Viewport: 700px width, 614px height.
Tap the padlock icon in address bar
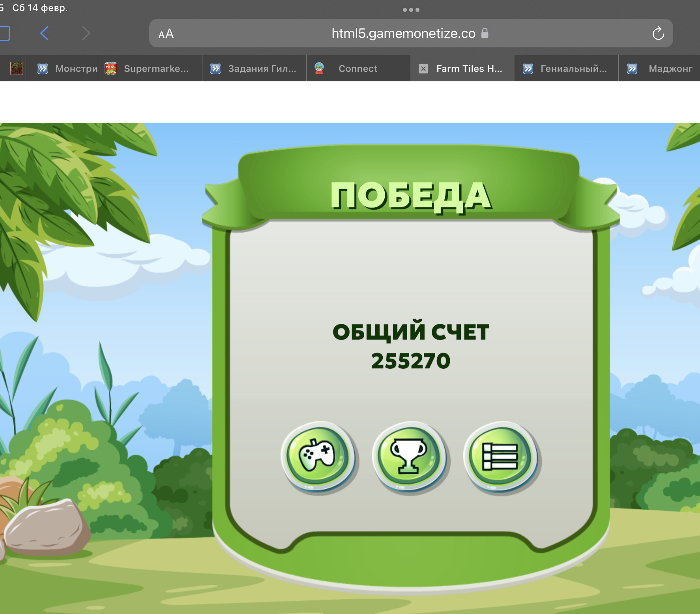click(x=485, y=33)
